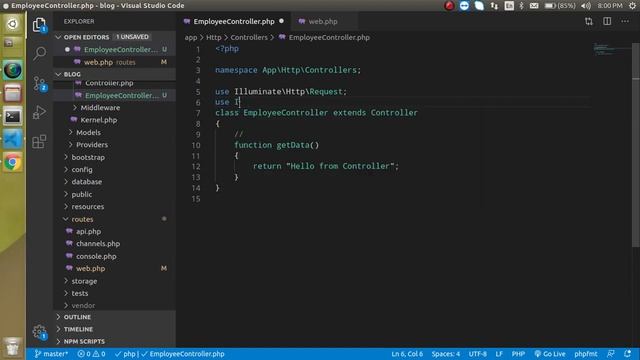Click the battery indicator in top panel
Viewport: 640px width, 360px height.
560,6
